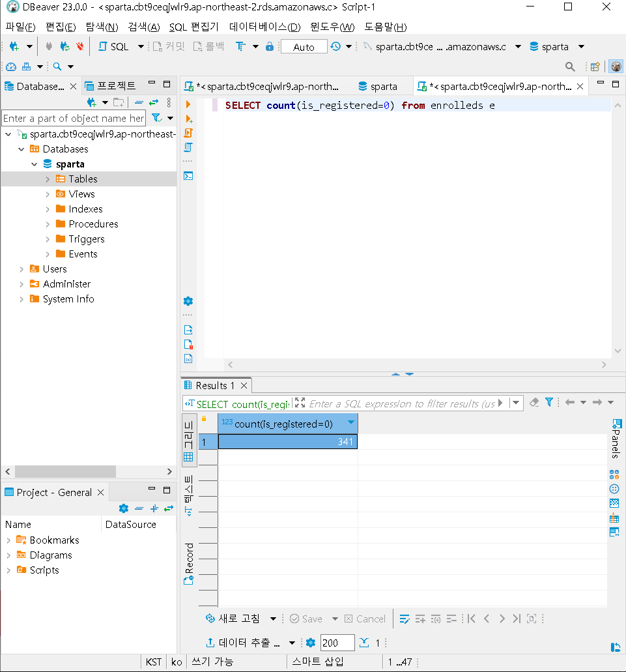
Task: Click the disconnect red plug icon
Action: tap(79, 46)
